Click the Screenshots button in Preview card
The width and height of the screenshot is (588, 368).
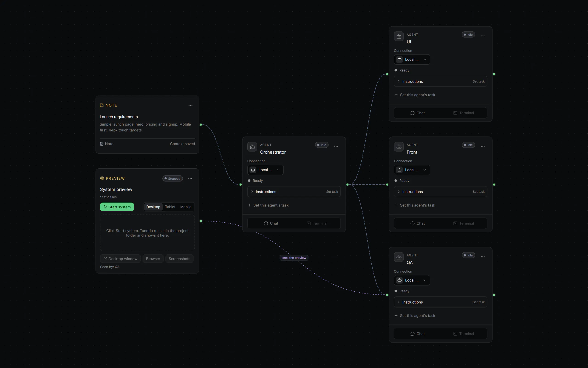pos(179,259)
